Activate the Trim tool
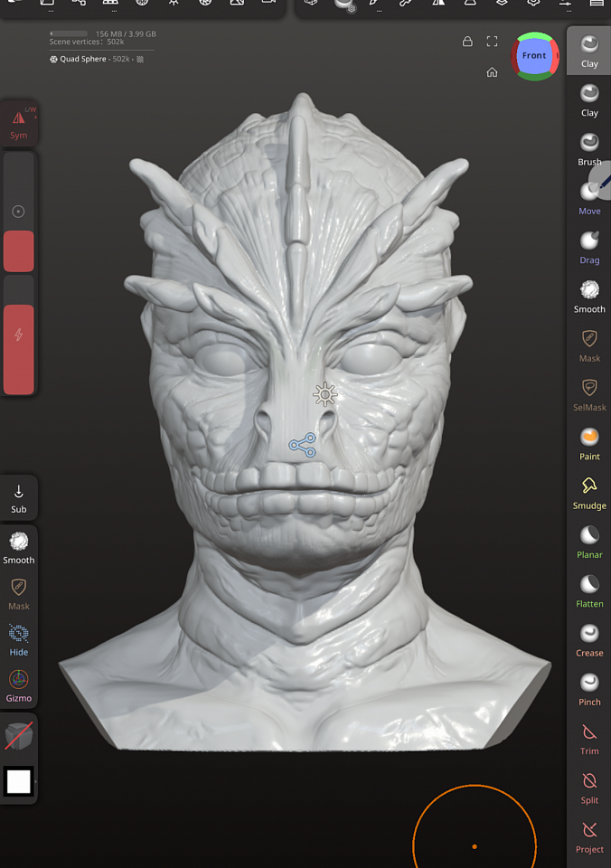 [589, 736]
